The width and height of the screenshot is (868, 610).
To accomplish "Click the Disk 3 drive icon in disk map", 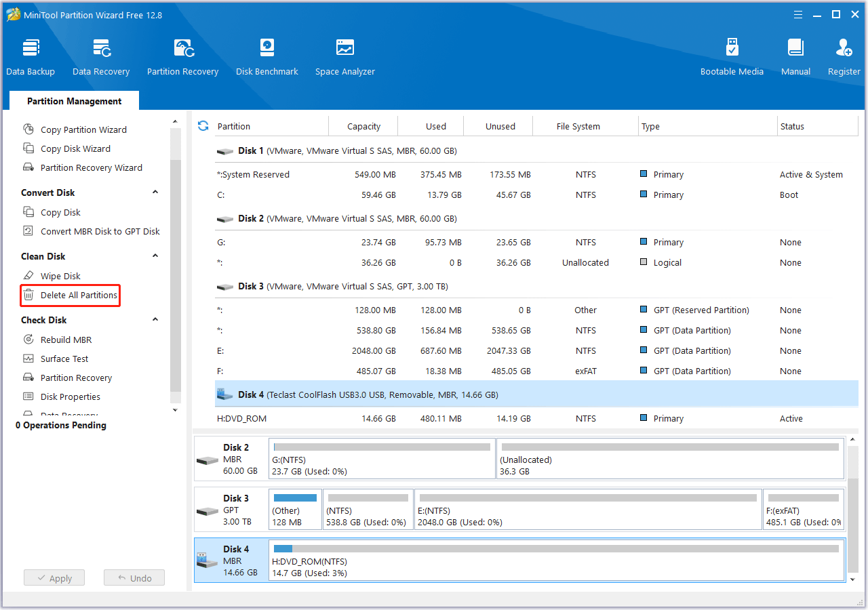I will (208, 510).
